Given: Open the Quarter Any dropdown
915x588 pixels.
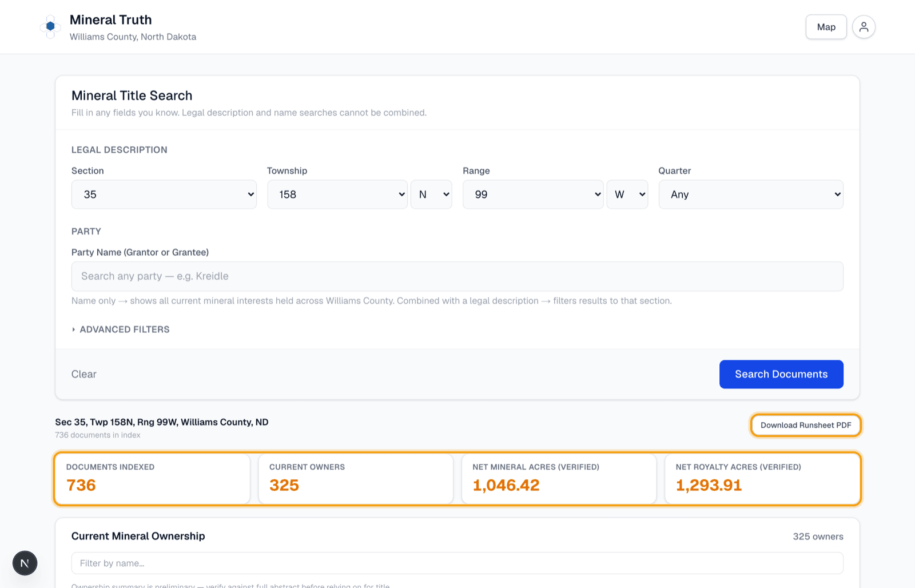Looking at the screenshot, I should (x=751, y=194).
